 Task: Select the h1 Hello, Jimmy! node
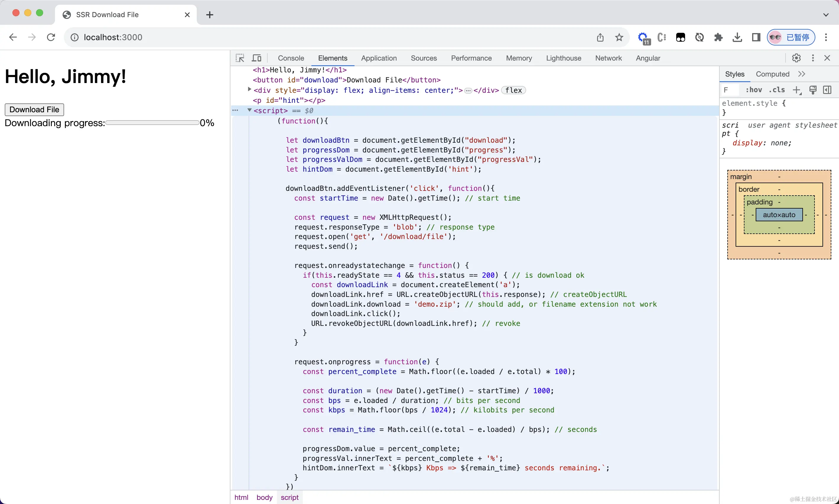[x=300, y=70]
